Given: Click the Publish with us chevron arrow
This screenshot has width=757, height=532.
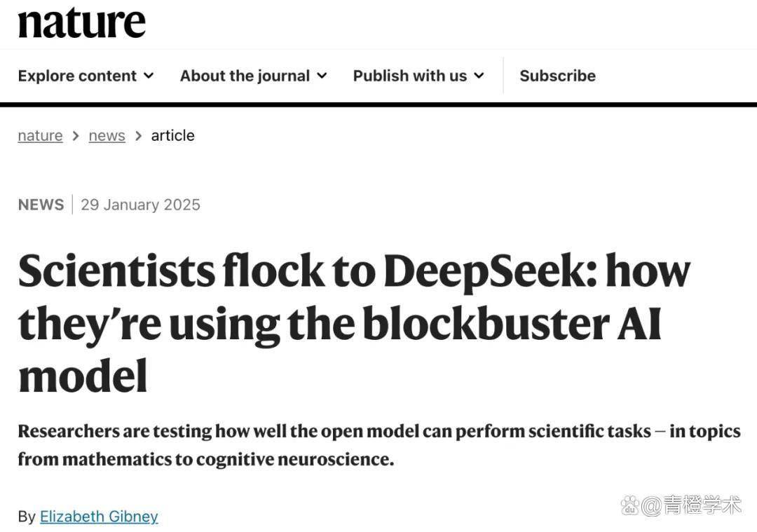Looking at the screenshot, I should point(479,75).
